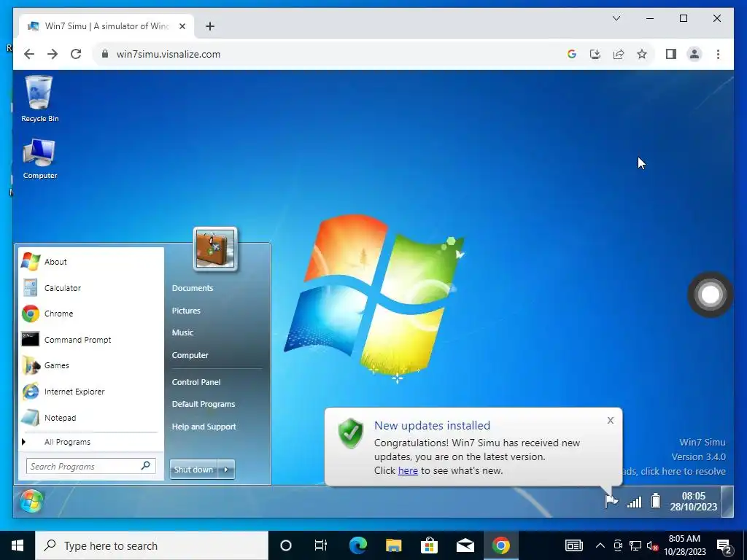This screenshot has width=747, height=560.
Task: Open the Recycle Bin desktop icon
Action: (39, 99)
